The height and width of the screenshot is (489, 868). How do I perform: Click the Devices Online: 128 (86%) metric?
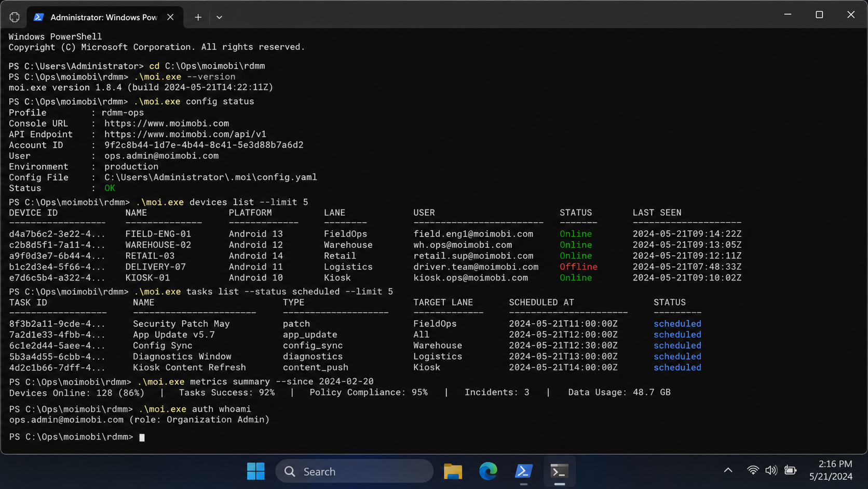(77, 393)
